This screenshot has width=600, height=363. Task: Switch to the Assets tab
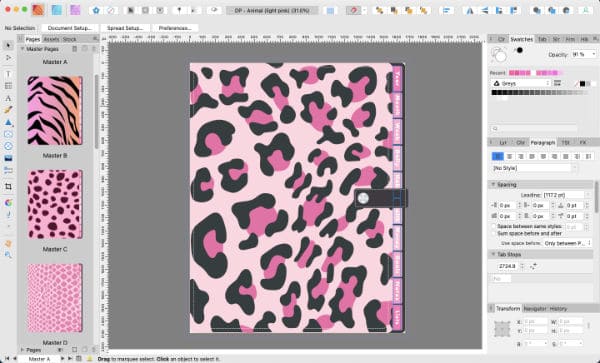(51, 39)
